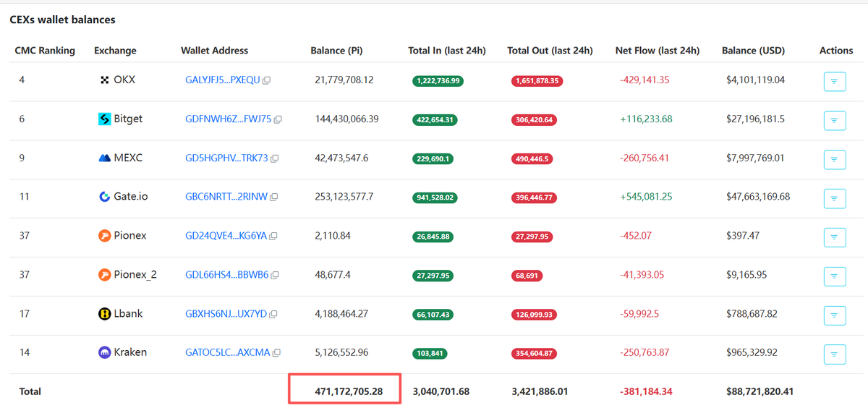Image resolution: width=868 pixels, height=408 pixels.
Task: Open filter action for Bitget row
Action: [835, 120]
